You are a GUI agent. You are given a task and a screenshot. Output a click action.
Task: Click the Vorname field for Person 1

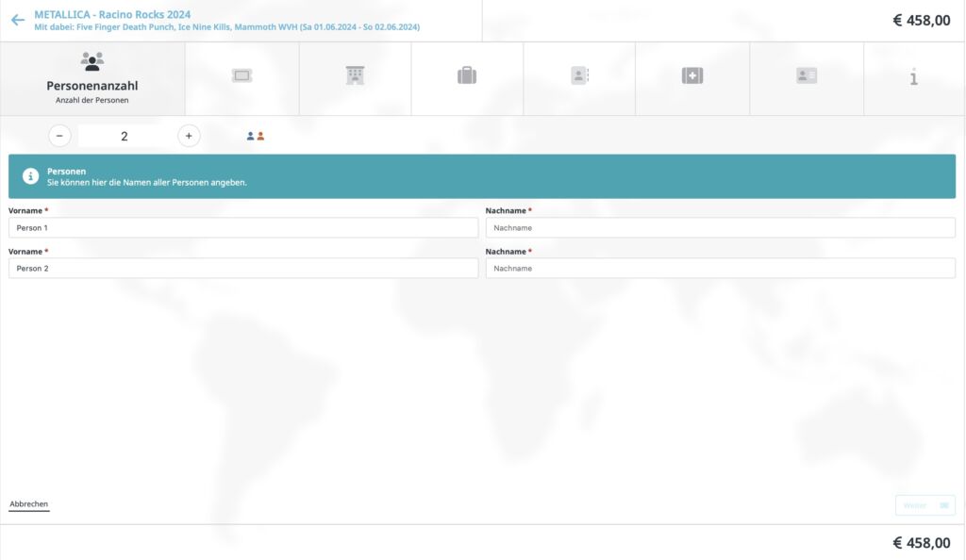(x=243, y=228)
